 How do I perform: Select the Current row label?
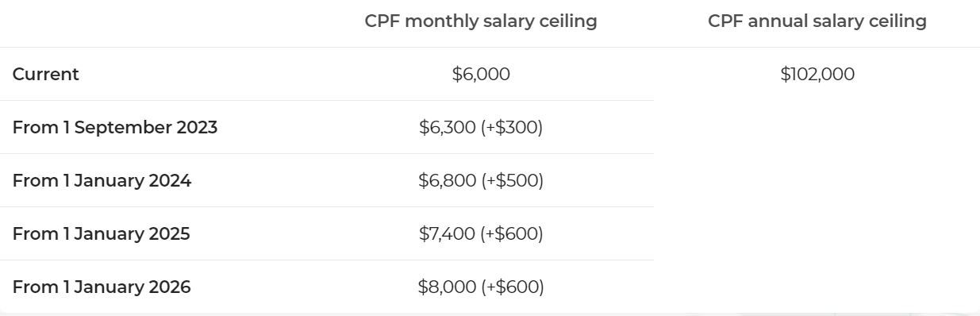pyautogui.click(x=46, y=75)
